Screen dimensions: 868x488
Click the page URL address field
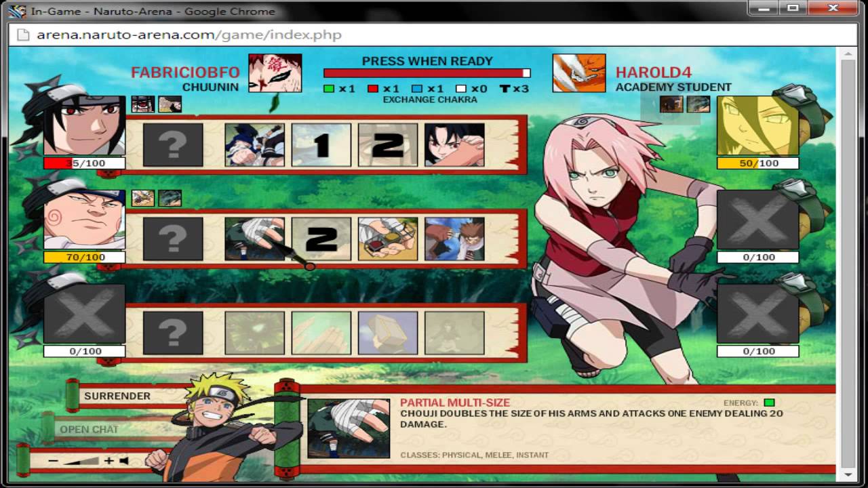click(434, 35)
